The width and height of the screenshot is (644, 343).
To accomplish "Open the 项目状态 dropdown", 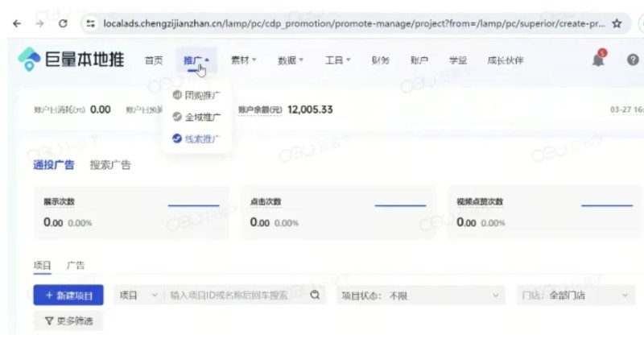I will [x=420, y=295].
